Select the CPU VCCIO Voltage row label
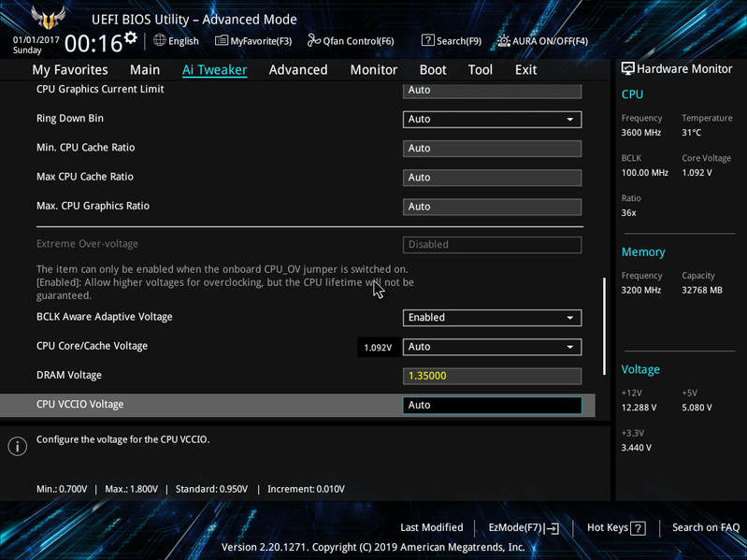The image size is (747, 560). click(80, 404)
